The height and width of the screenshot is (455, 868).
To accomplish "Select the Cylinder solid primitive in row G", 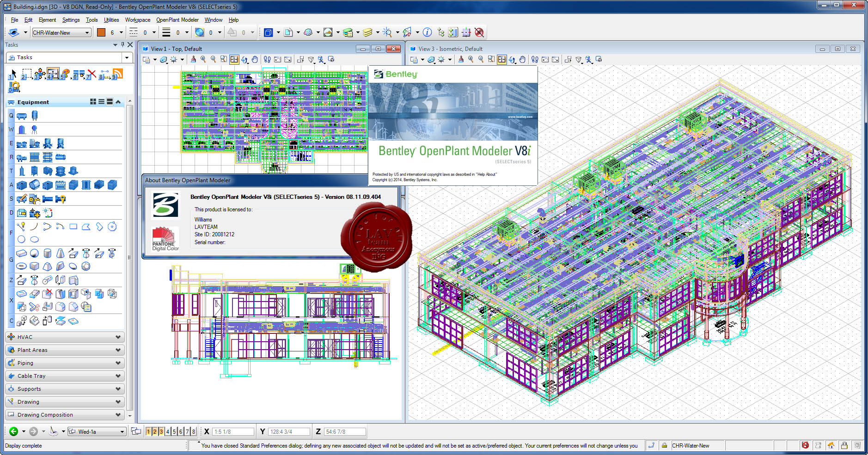I will tap(47, 253).
